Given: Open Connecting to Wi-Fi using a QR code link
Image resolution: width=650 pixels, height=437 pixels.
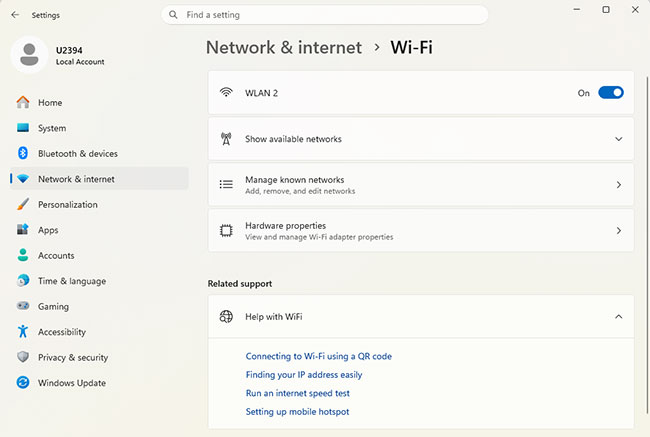Looking at the screenshot, I should point(318,356).
